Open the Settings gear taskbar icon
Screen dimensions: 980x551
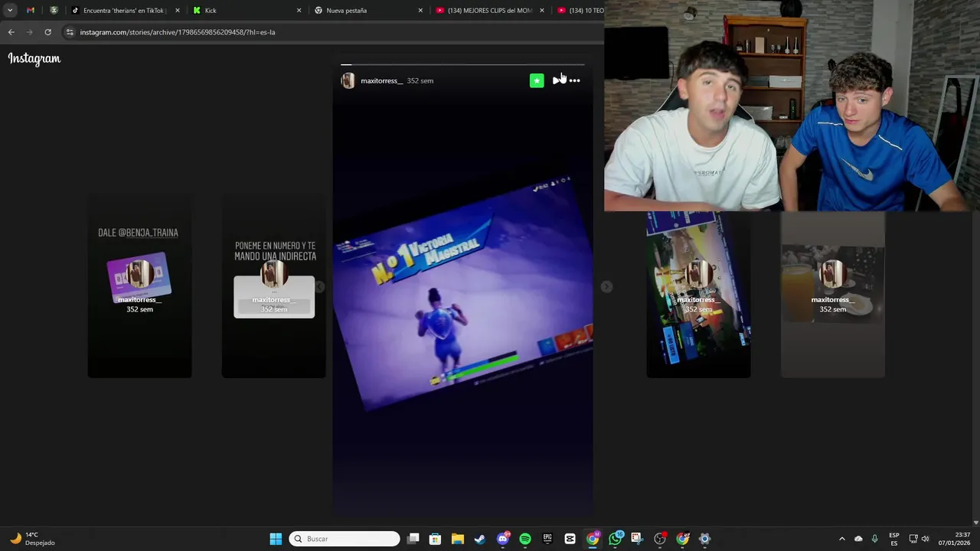705,539
